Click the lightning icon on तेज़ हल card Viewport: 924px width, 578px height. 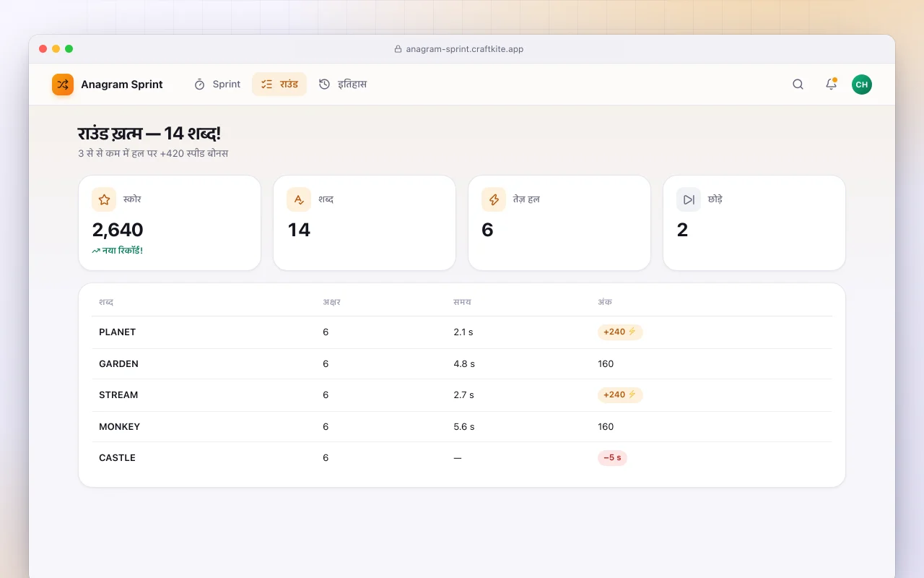[x=494, y=199]
